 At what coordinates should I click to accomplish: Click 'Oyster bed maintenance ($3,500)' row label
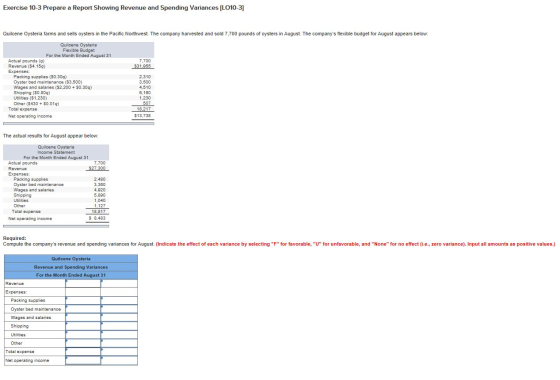click(x=48, y=82)
